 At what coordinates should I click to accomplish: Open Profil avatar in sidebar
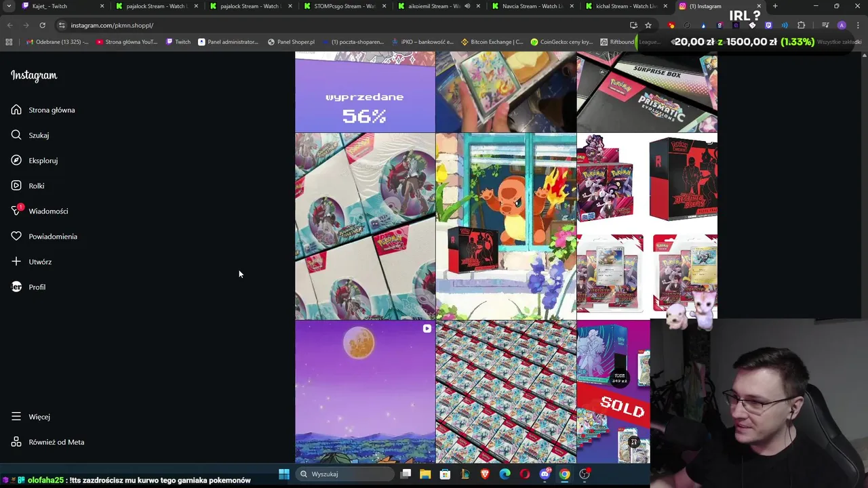[28, 287]
